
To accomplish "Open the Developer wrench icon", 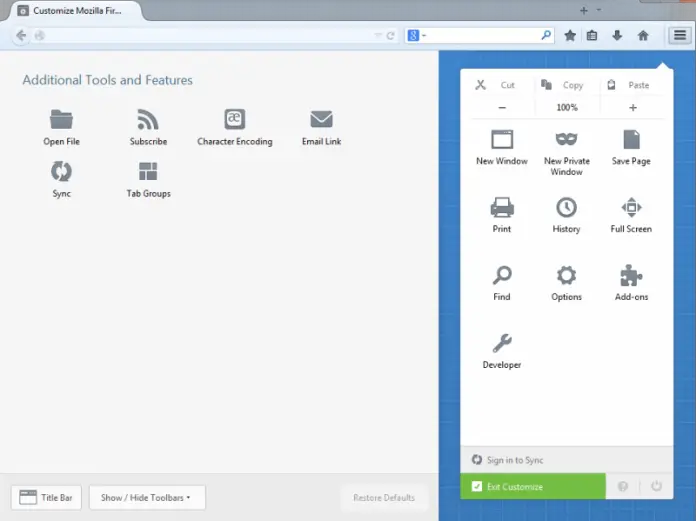I will click(x=502, y=343).
